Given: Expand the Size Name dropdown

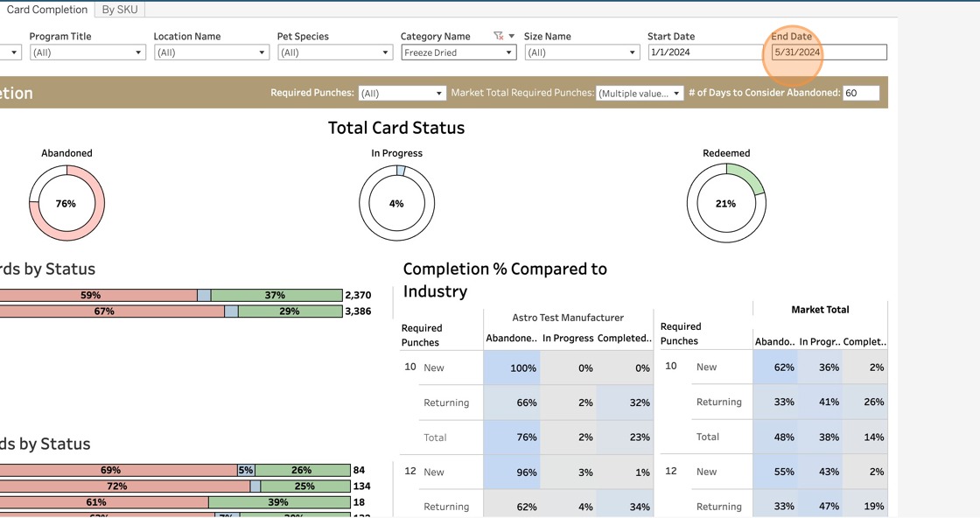Looking at the screenshot, I should pos(582,52).
